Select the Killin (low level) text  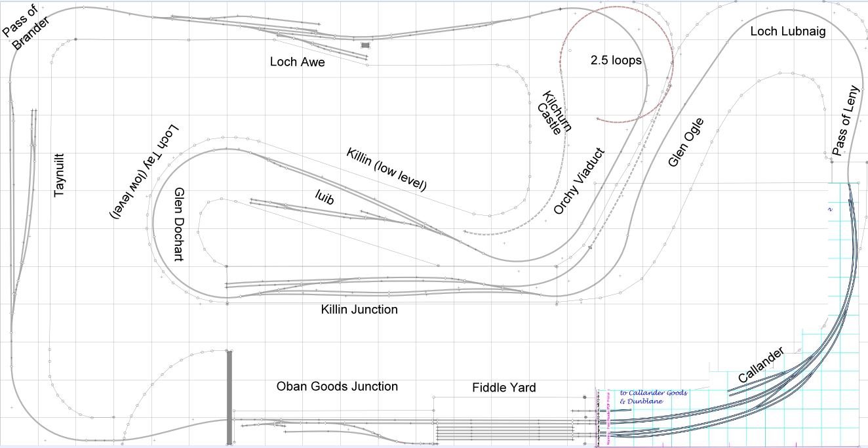tap(386, 170)
